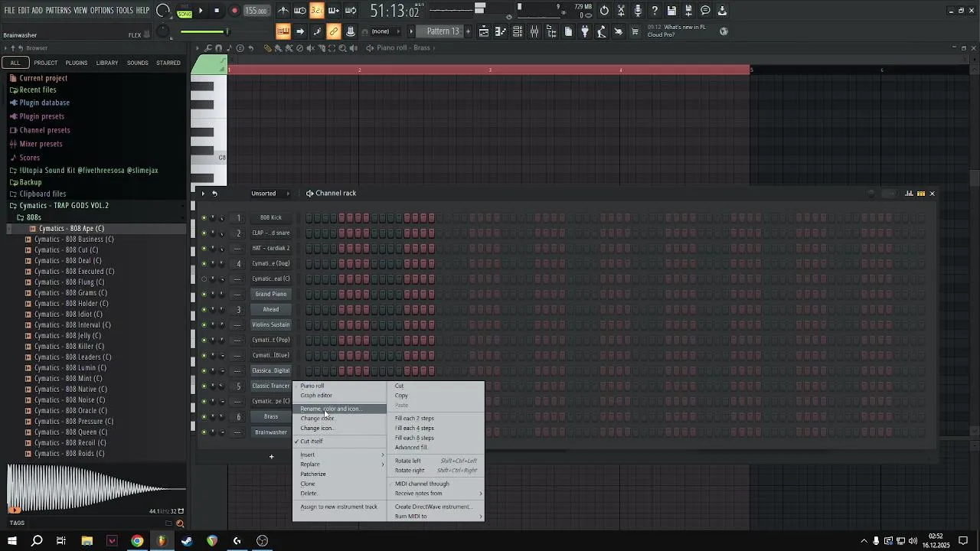
Task: Choose 'Fill each 4 steps' in context menu
Action: [414, 428]
